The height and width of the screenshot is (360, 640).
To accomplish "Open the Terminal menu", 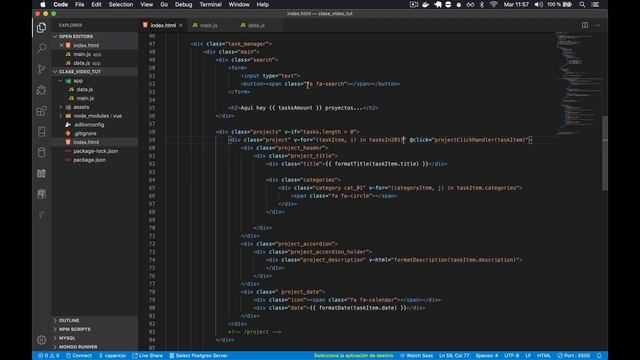I will [x=210, y=4].
